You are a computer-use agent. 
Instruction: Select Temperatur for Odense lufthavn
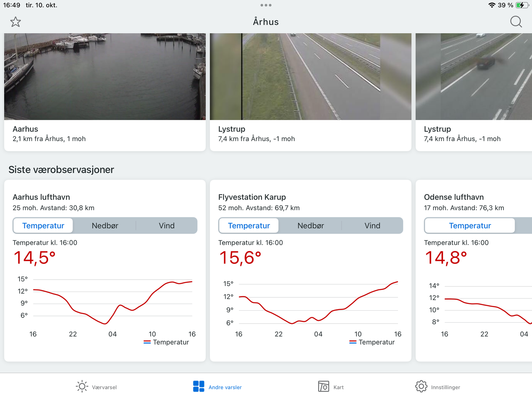470,226
